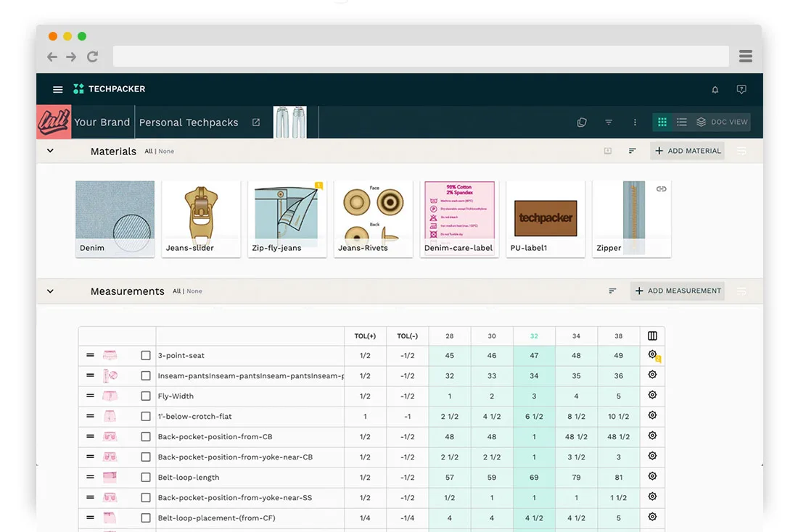Open the three-dot more options menu

[635, 122]
